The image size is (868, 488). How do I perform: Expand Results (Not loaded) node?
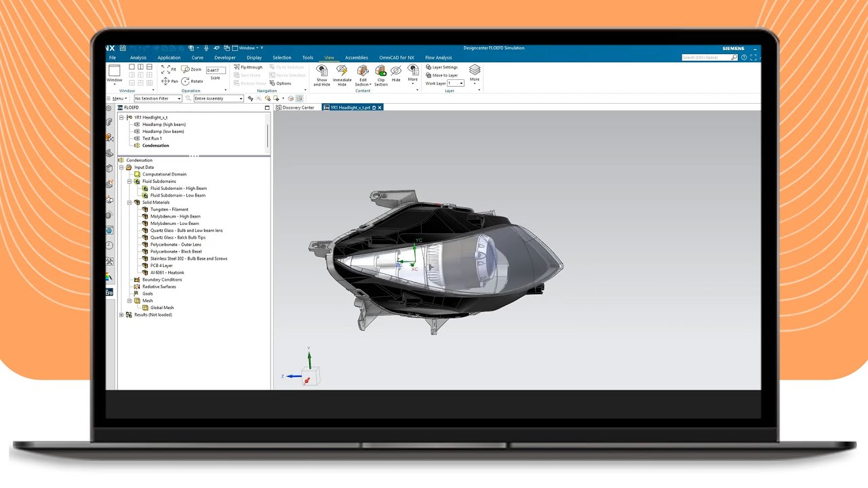point(122,315)
